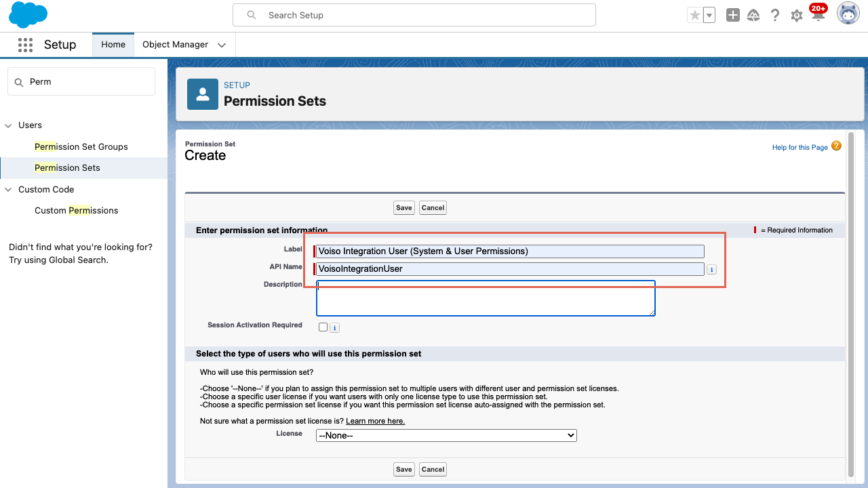This screenshot has height=488, width=868.
Task: Click the API Name text field
Action: [x=511, y=269]
